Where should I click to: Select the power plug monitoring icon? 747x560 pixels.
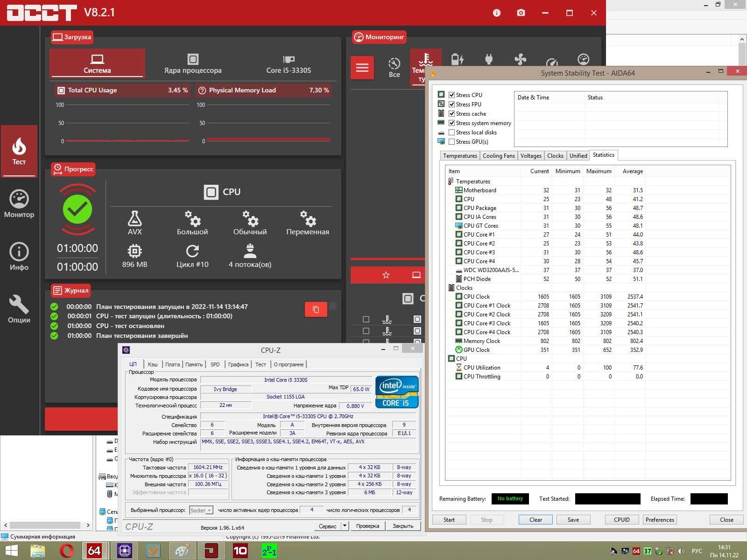click(489, 59)
